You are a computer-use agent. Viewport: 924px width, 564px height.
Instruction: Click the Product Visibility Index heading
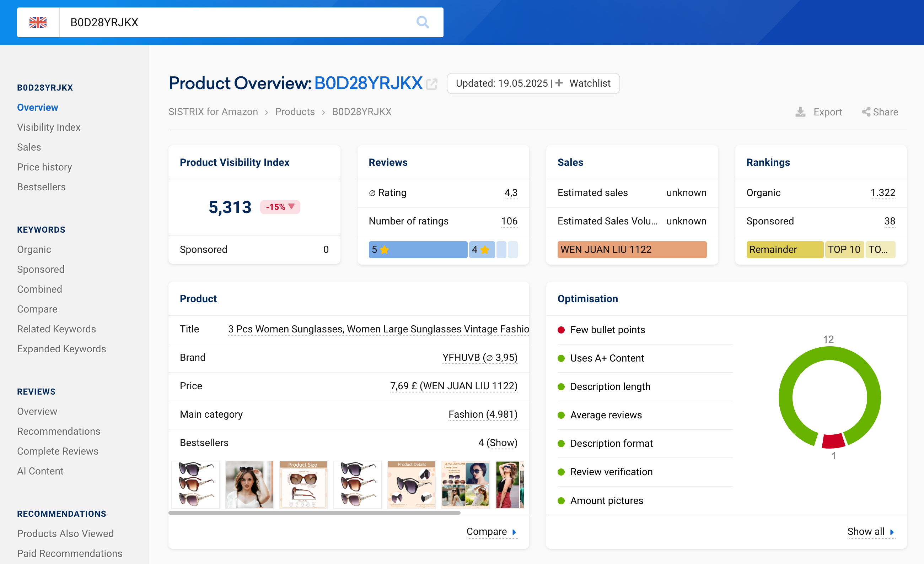[x=234, y=162]
